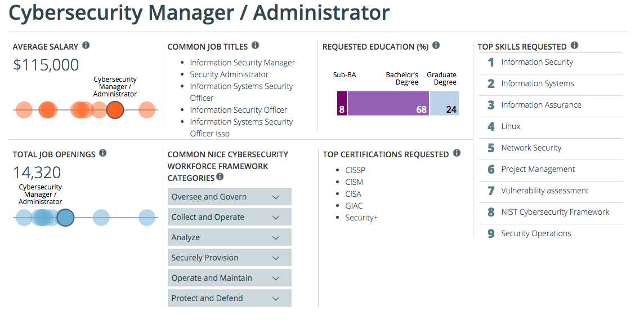Image resolution: width=644 pixels, height=327 pixels.
Task: Click the CISSP certification entry
Action: click(355, 170)
